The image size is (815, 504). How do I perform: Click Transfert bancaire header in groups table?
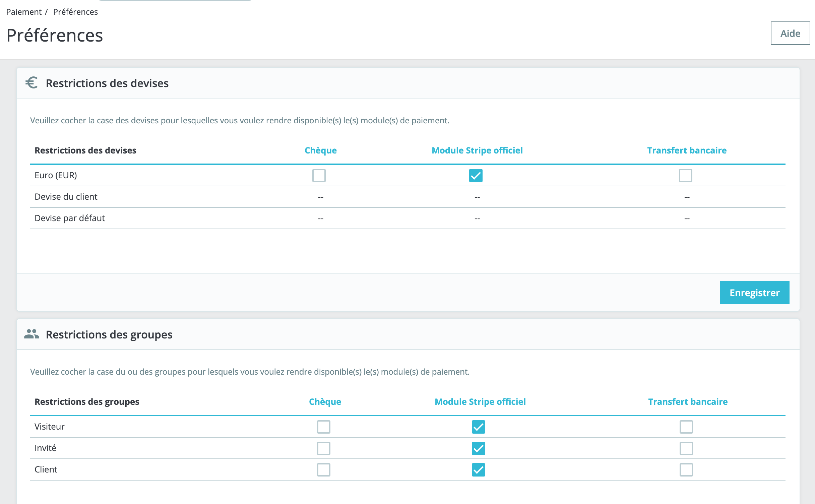tap(688, 402)
